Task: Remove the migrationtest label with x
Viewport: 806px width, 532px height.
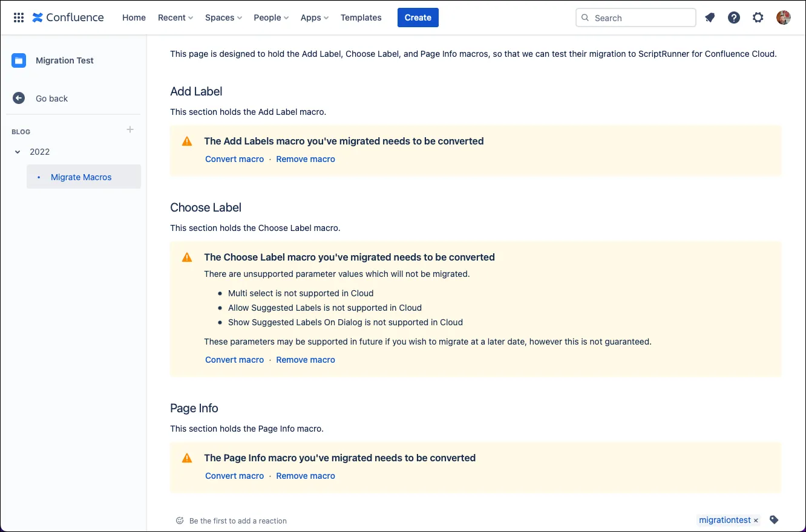Action: (756, 521)
